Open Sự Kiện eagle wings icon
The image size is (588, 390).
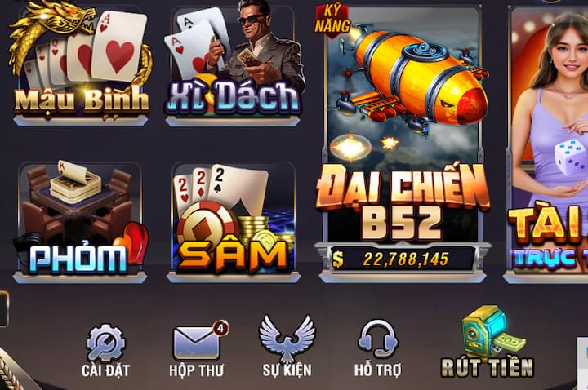(x=287, y=338)
